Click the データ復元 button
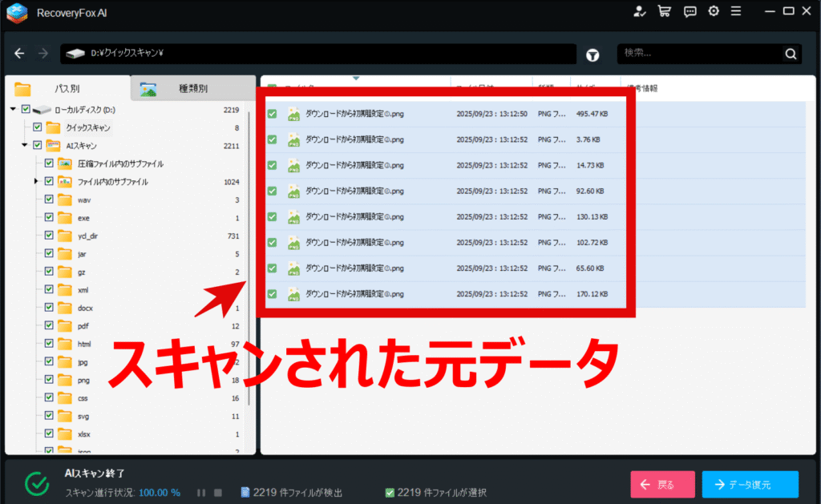Image resolution: width=821 pixels, height=504 pixels. [750, 485]
